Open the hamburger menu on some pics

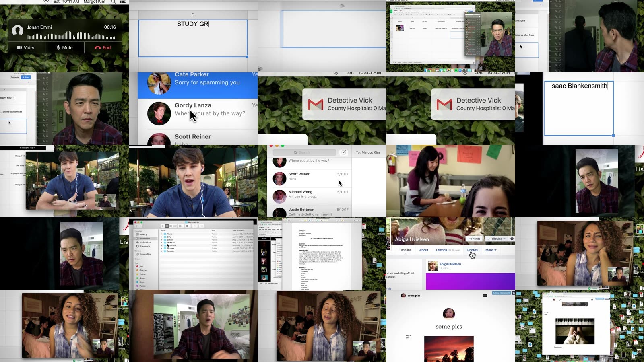coord(485,296)
